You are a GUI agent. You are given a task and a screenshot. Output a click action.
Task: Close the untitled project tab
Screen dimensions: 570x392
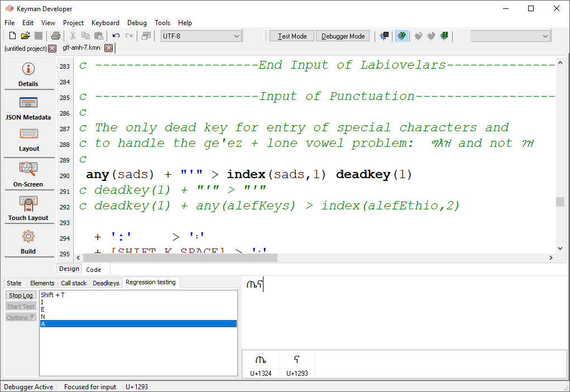[x=52, y=49]
